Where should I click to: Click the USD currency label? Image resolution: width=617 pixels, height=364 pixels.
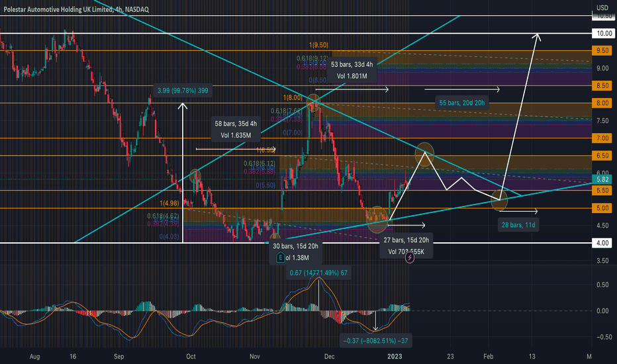(602, 7)
